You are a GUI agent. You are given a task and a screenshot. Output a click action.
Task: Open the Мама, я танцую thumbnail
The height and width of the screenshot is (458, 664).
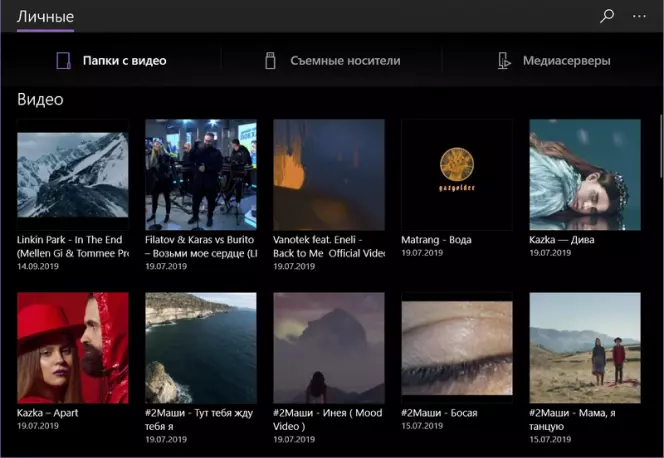(x=585, y=348)
